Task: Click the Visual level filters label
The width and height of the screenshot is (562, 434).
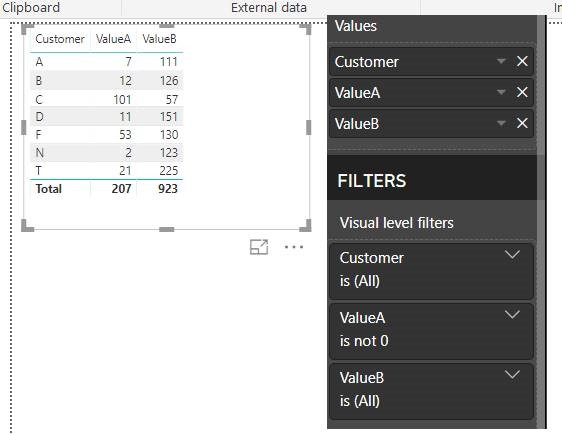Action: tap(397, 223)
